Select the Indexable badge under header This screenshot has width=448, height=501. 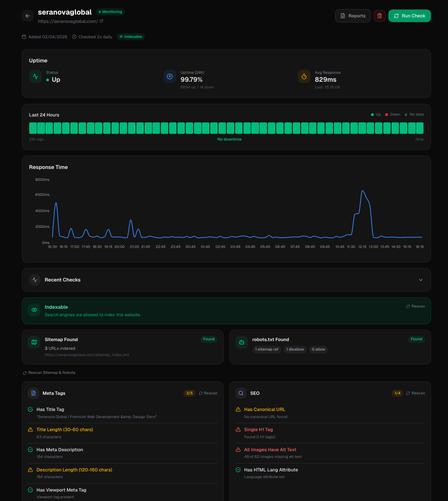pyautogui.click(x=131, y=37)
